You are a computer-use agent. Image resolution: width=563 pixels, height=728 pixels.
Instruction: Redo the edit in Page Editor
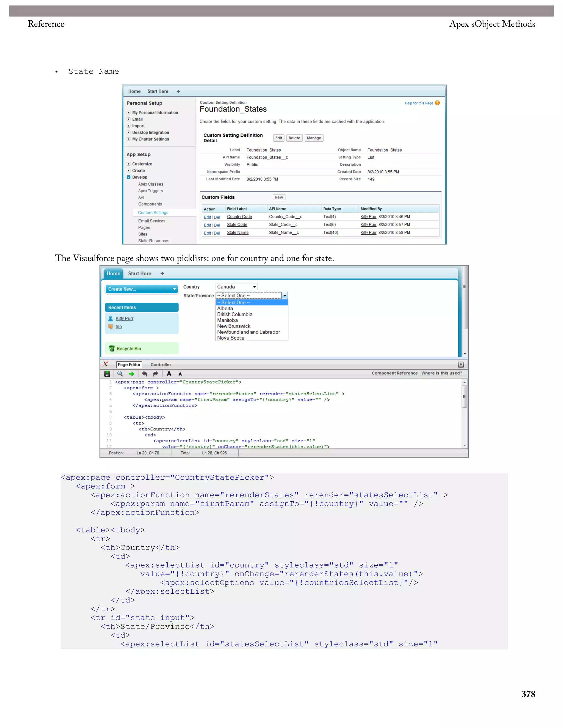tap(155, 374)
